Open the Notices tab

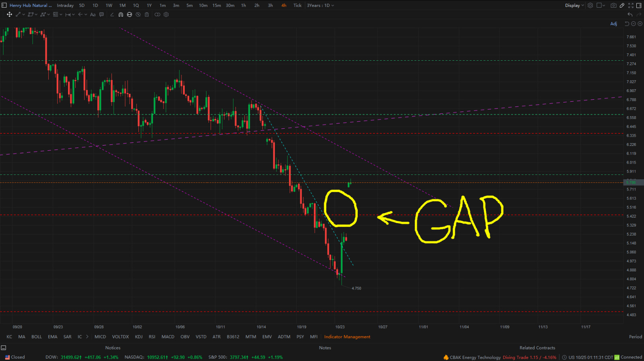click(113, 348)
